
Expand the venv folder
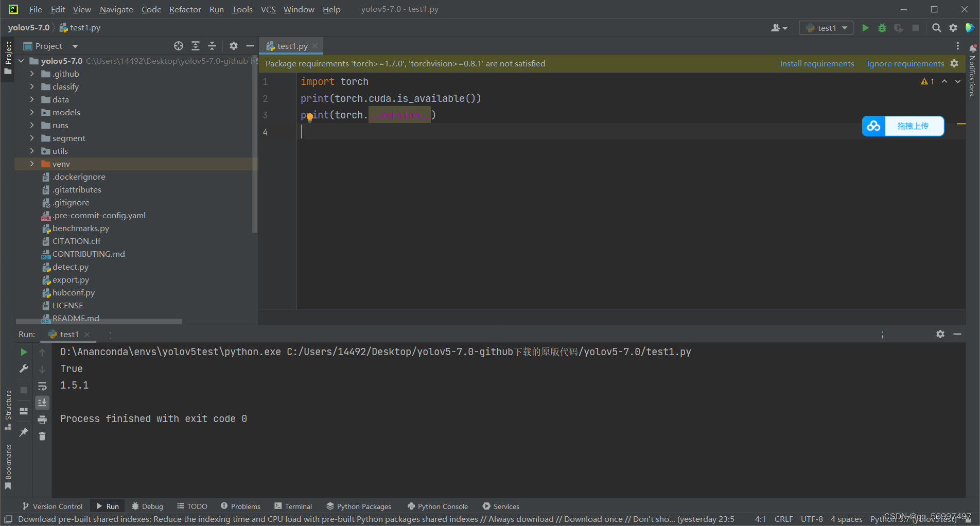pyautogui.click(x=32, y=164)
